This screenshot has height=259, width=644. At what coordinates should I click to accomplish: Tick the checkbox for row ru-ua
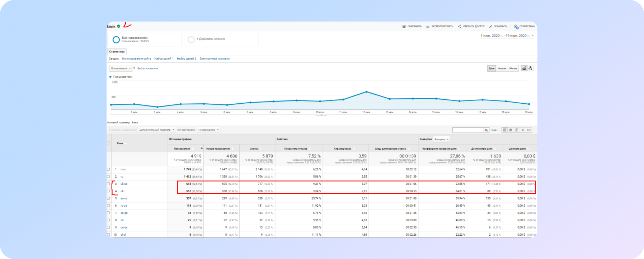(x=108, y=206)
